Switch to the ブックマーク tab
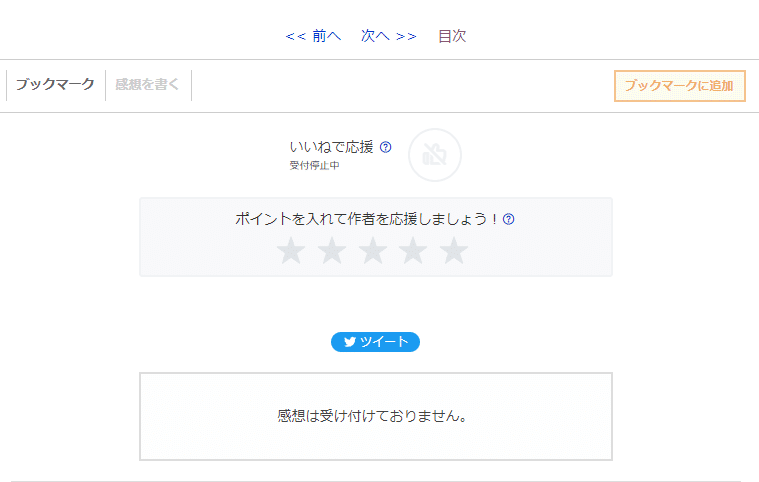 point(55,85)
